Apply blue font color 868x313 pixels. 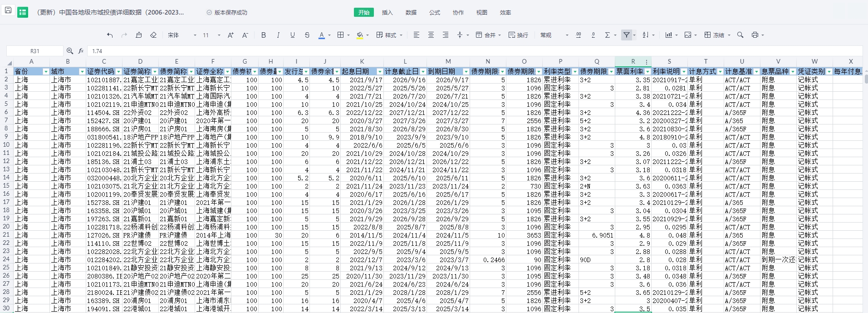pyautogui.click(x=322, y=35)
